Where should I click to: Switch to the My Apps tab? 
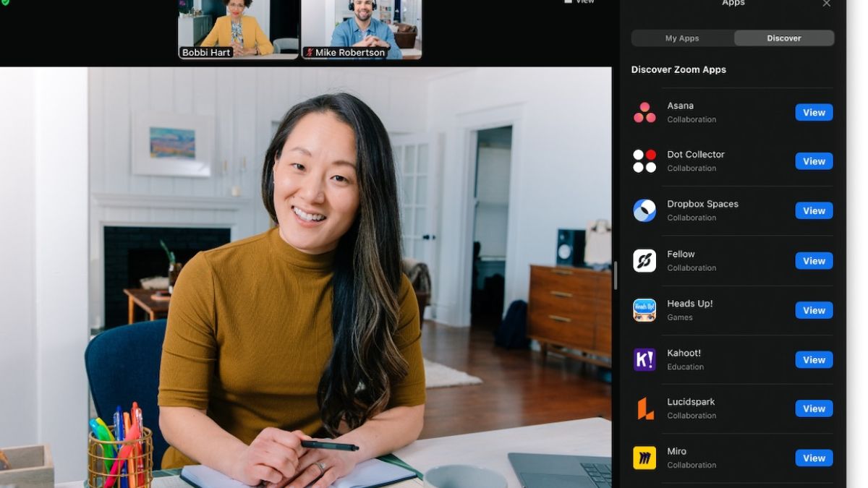coord(682,38)
